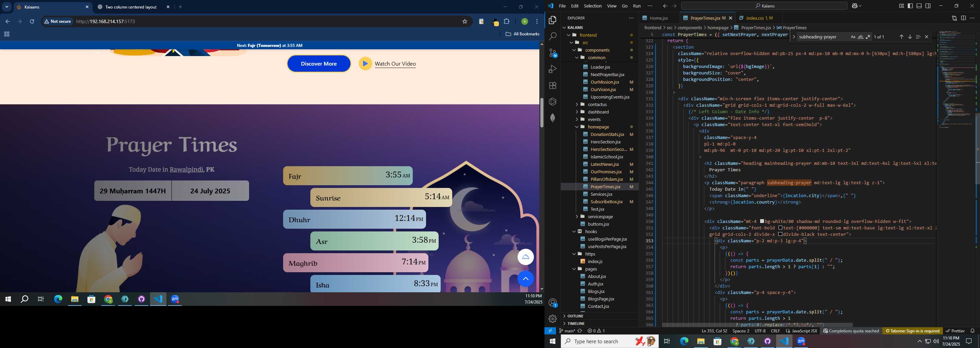Screen dimensions: 980x348
Task: Open Source Control view with 14 badge
Action: [553, 53]
